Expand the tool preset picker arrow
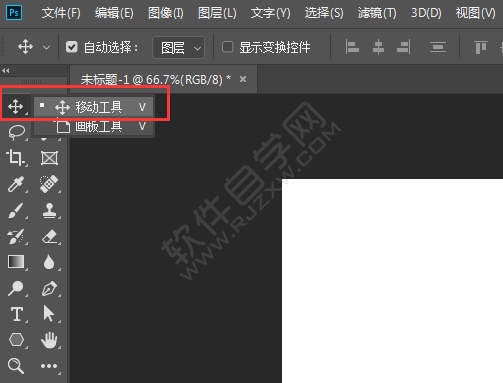 click(x=47, y=48)
